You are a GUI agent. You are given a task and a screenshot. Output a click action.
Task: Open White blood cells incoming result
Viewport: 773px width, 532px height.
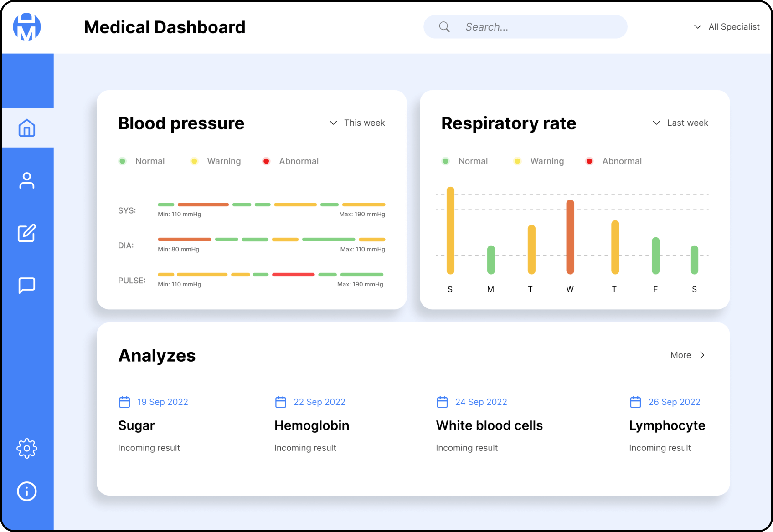tap(467, 448)
